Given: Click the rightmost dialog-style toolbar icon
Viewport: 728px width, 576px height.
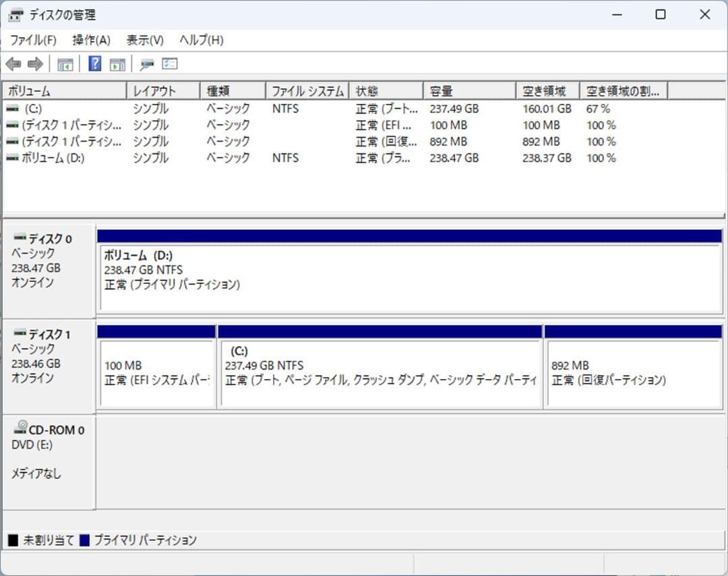Looking at the screenshot, I should click(x=169, y=63).
